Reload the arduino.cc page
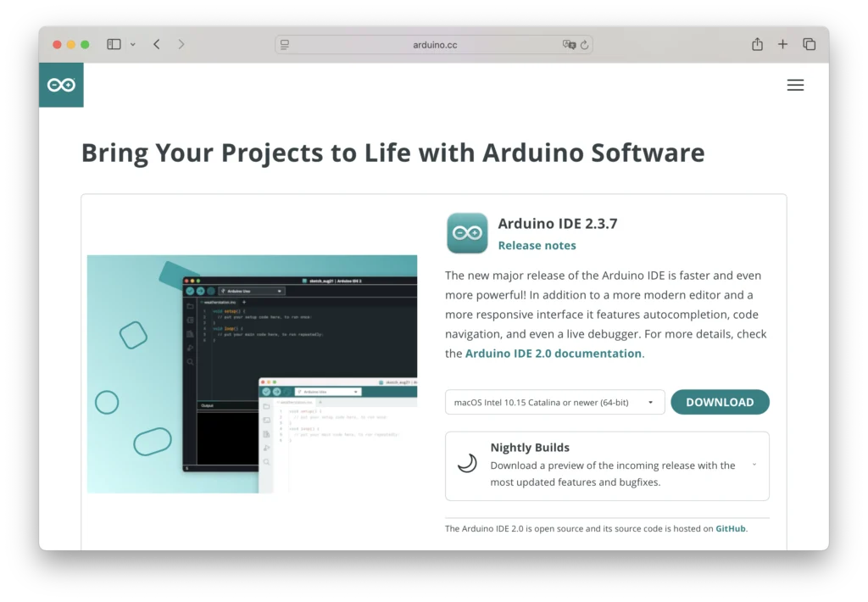The height and width of the screenshot is (602, 868). coord(584,44)
